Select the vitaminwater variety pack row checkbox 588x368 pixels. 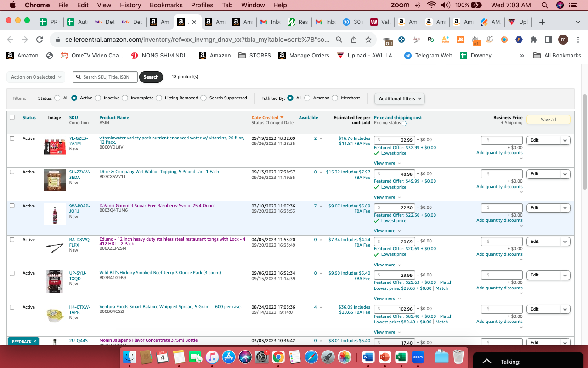(12, 138)
